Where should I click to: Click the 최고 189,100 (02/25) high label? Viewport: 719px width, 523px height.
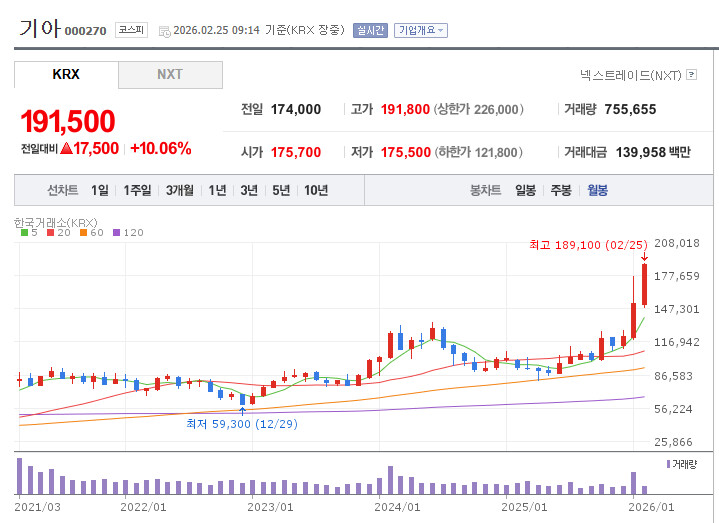pyautogui.click(x=588, y=245)
